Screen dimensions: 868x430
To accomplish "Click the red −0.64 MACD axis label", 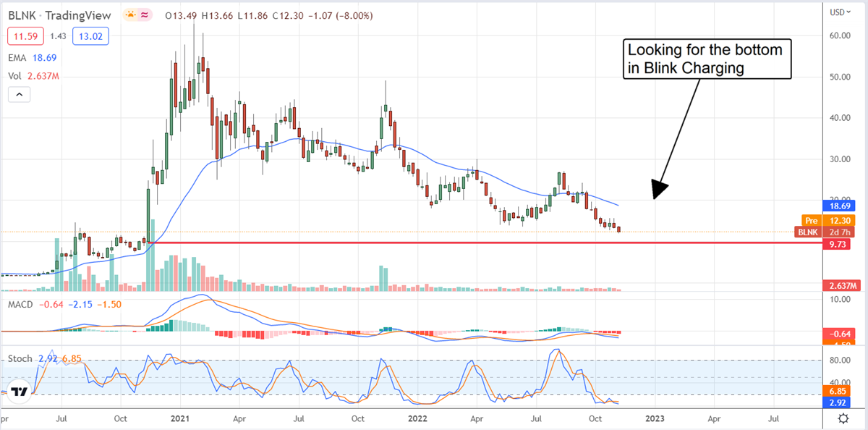I will pyautogui.click(x=839, y=332).
